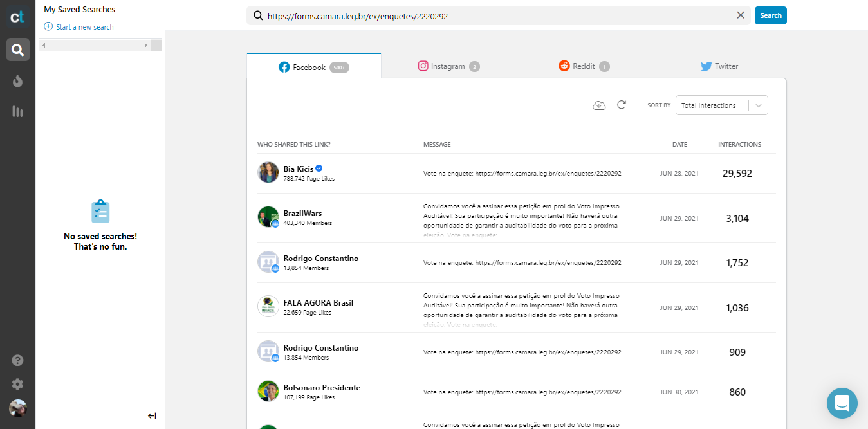Click 'Start a new search' link
The image size is (868, 429).
pos(85,27)
